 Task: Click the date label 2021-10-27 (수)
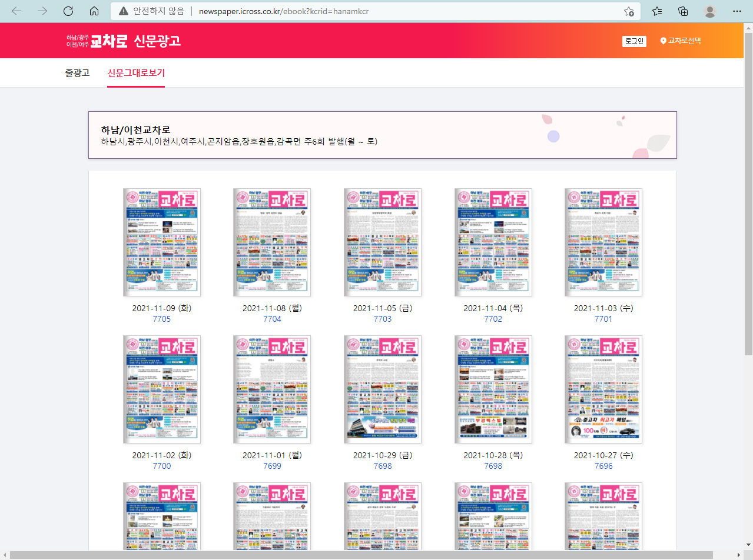(x=603, y=455)
